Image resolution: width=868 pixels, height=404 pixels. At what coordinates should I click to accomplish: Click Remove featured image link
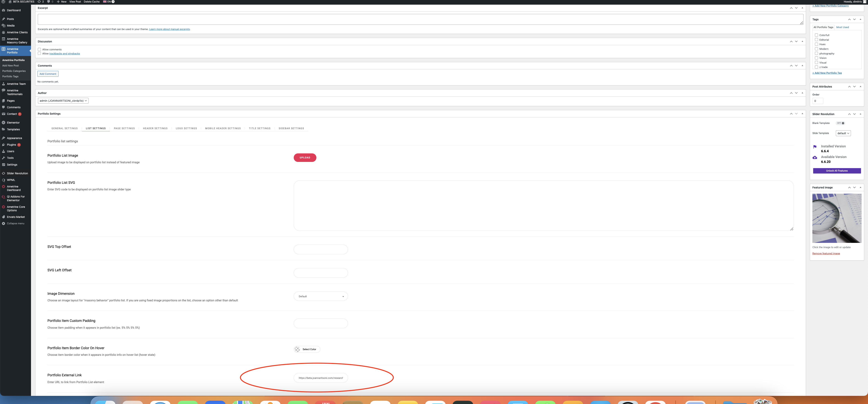[x=826, y=253]
